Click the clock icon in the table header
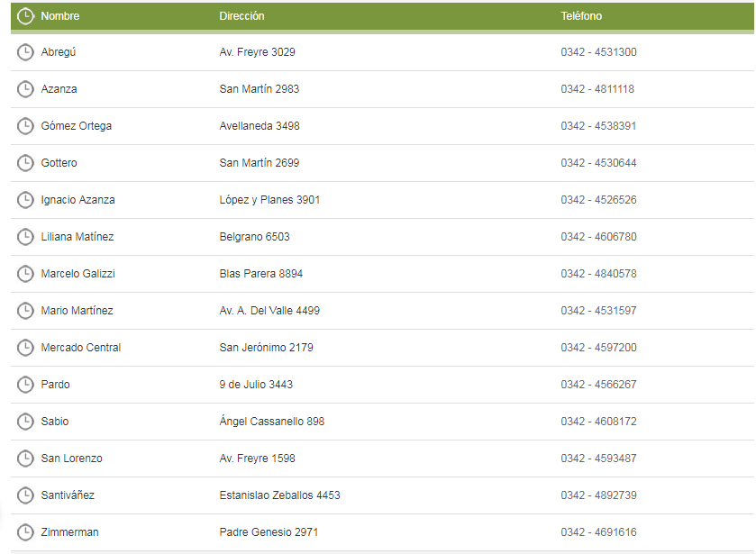Viewport: 756px width, 554px height. point(25,16)
